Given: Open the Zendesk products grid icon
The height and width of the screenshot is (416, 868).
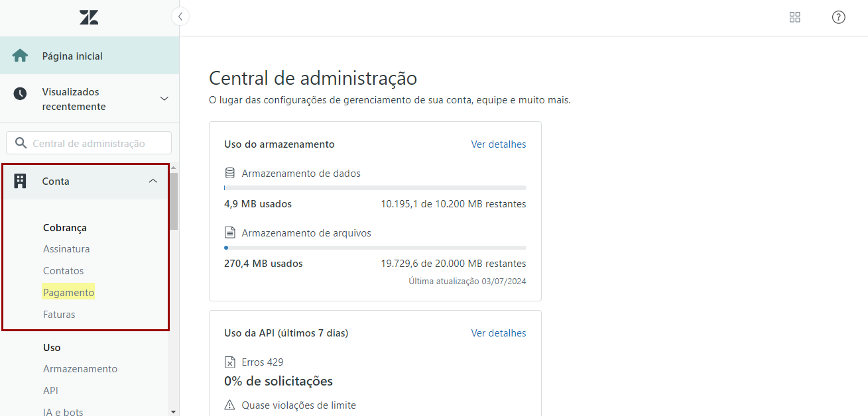Looking at the screenshot, I should pos(794,18).
